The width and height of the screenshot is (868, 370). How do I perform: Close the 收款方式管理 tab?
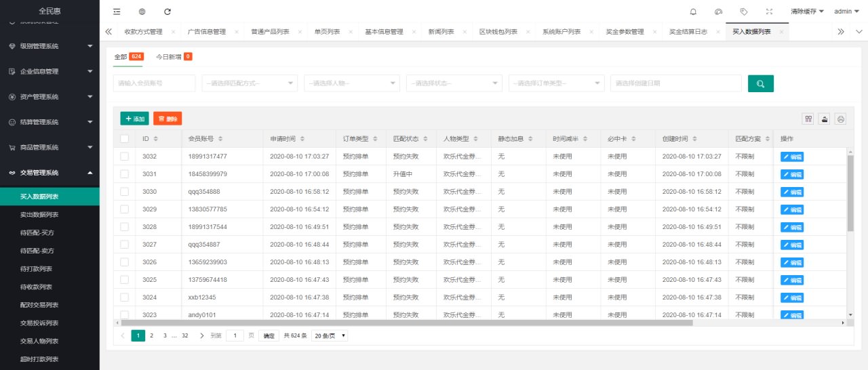pos(173,32)
